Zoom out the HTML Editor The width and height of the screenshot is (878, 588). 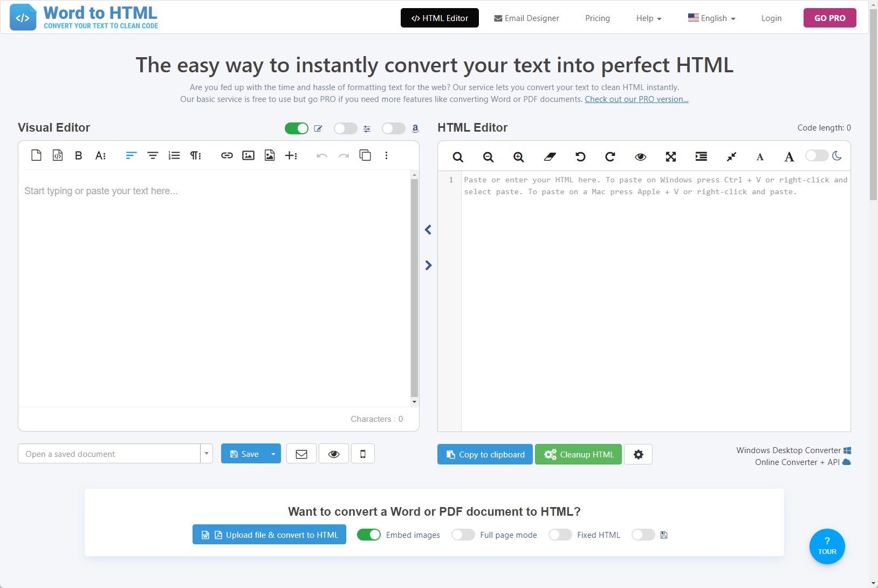[488, 156]
